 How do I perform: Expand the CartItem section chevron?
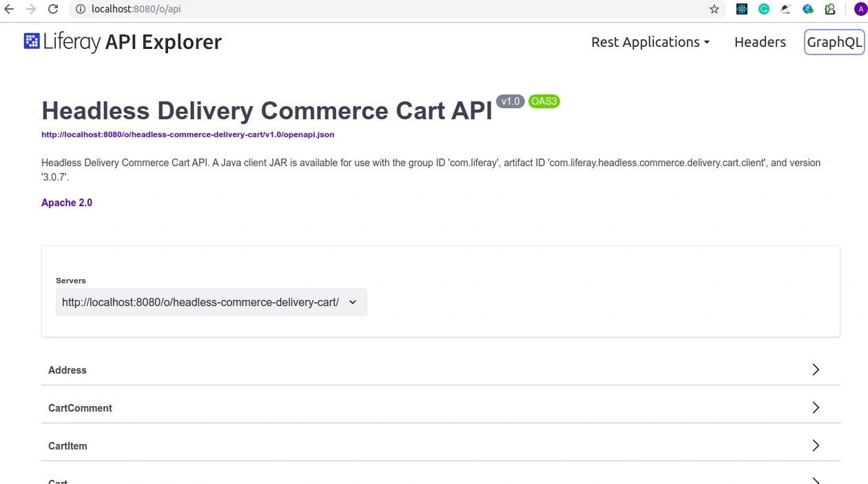pyautogui.click(x=816, y=445)
